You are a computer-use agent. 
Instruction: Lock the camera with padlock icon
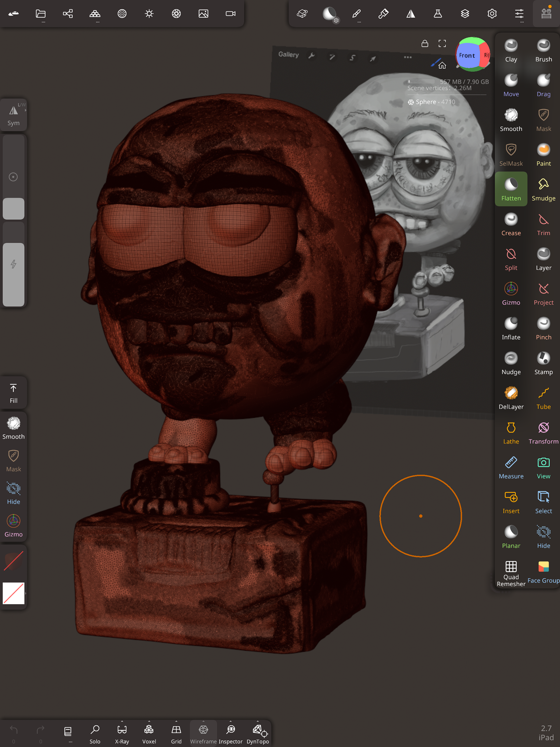click(425, 43)
